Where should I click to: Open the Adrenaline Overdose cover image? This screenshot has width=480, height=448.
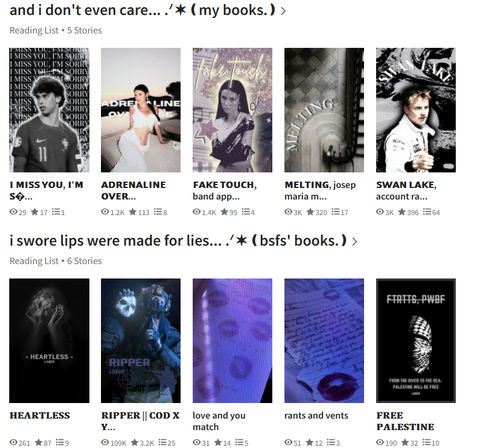(x=141, y=110)
